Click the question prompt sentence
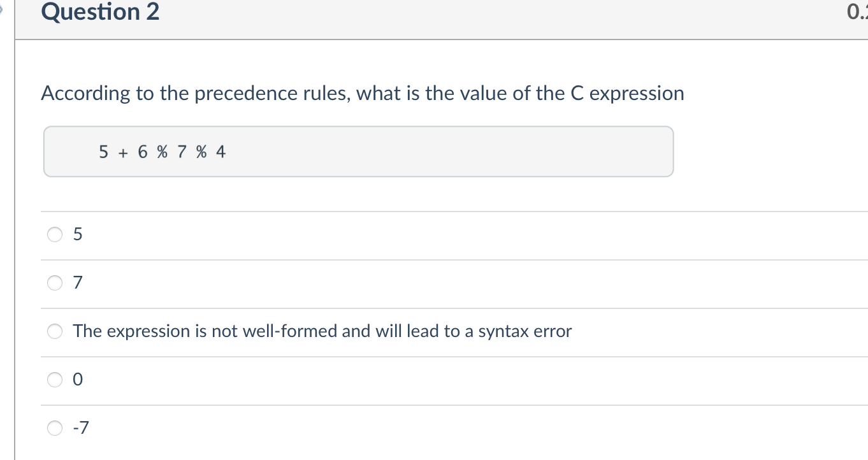 click(363, 94)
